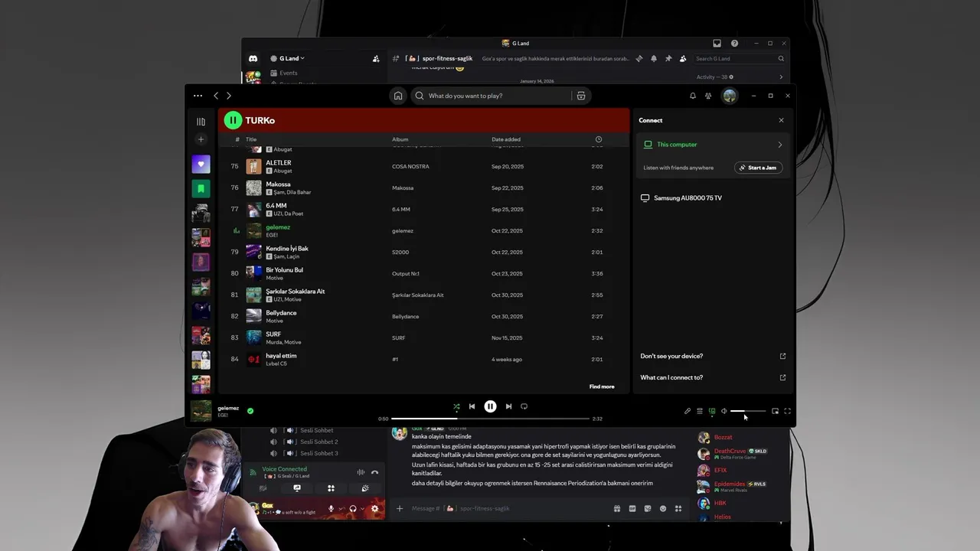Select Samsung AU8000 75 TV device
The width and height of the screenshot is (980, 551).
(x=714, y=198)
